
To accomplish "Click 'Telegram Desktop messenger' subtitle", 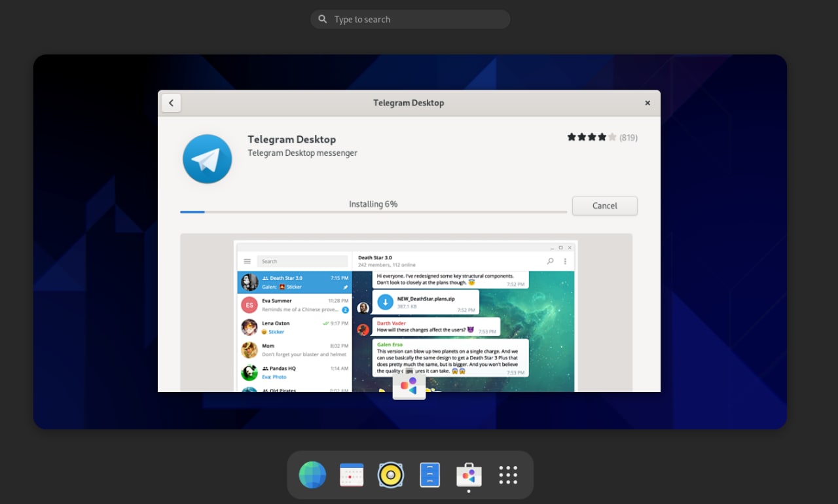I will 302,153.
